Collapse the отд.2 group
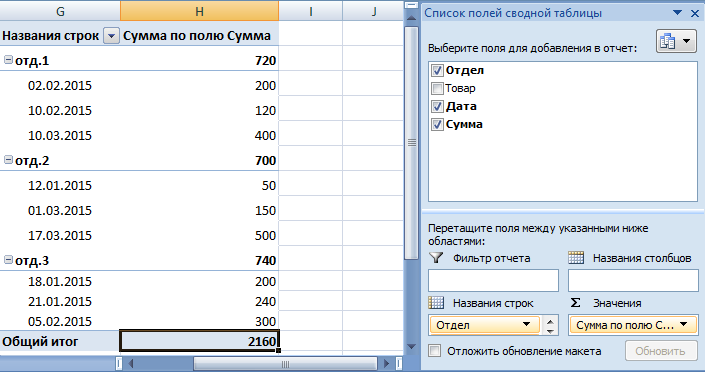This screenshot has width=705, height=372. pos(8,159)
